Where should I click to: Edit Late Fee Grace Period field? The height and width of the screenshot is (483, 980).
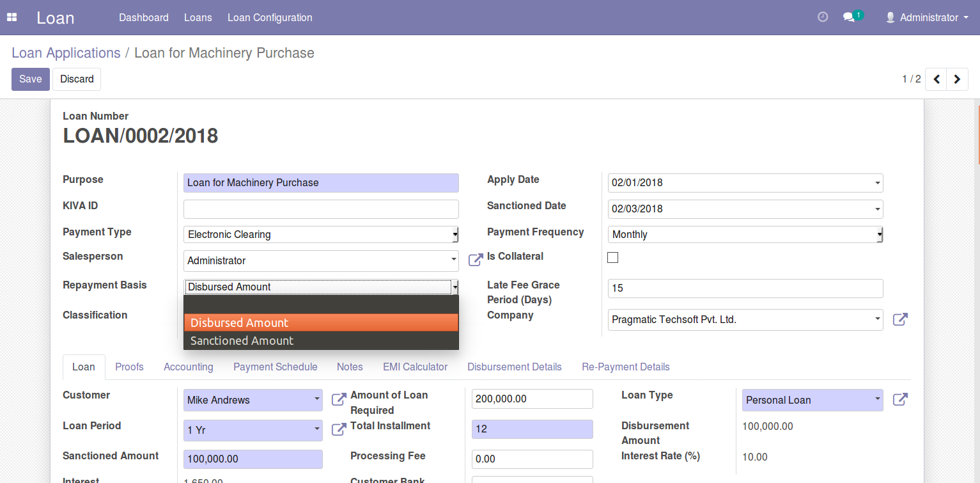745,289
